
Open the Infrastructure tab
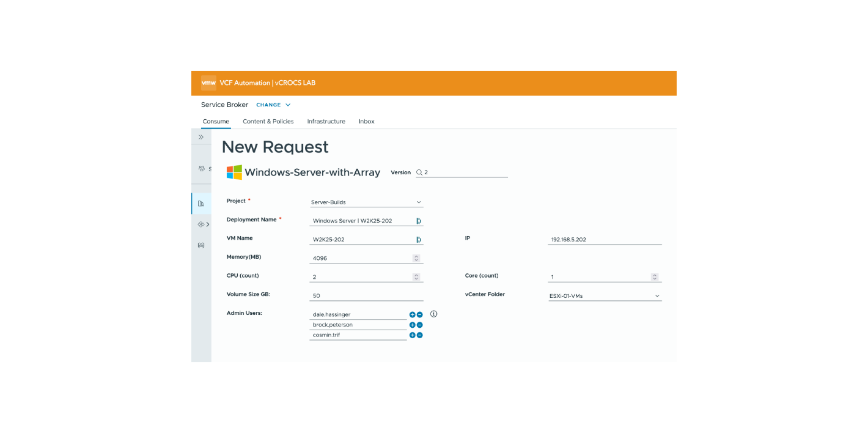pyautogui.click(x=326, y=122)
